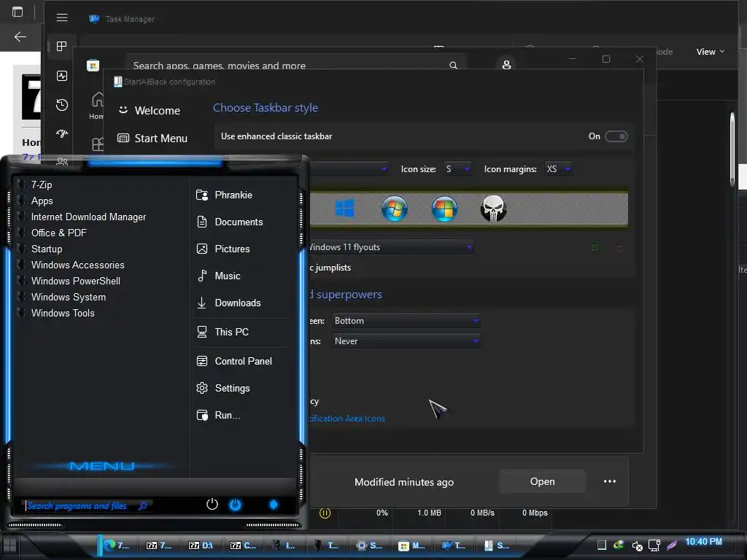Click the pause icon in Task Manager row
Screen dimensions: 747x560
[x=325, y=513]
